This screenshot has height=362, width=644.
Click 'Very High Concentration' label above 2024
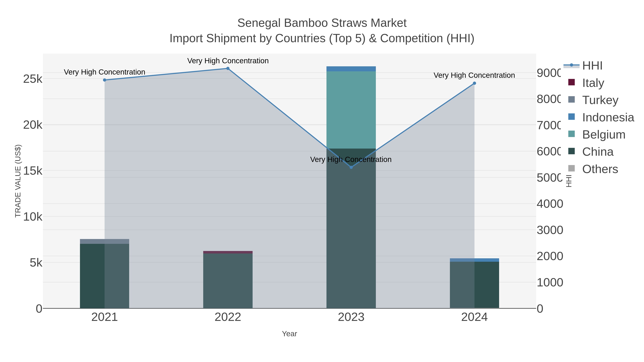(x=474, y=75)
